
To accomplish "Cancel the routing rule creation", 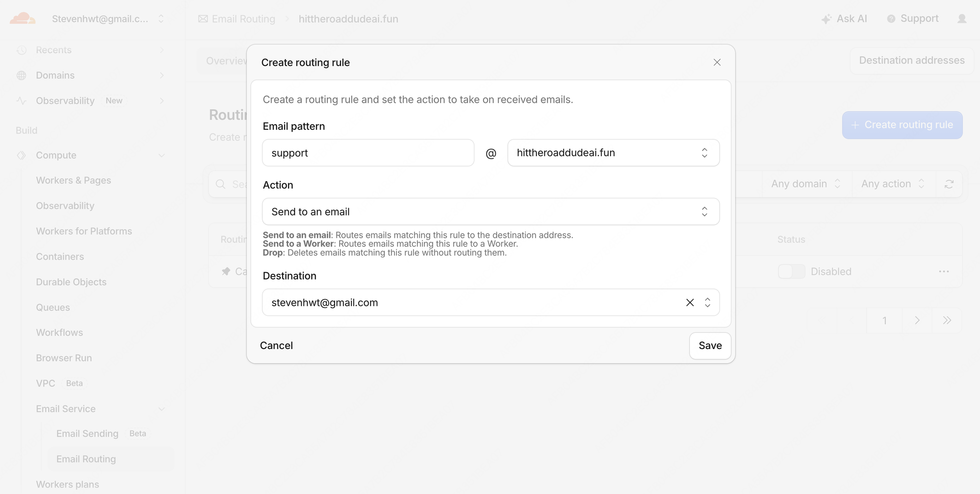I will coord(276,346).
